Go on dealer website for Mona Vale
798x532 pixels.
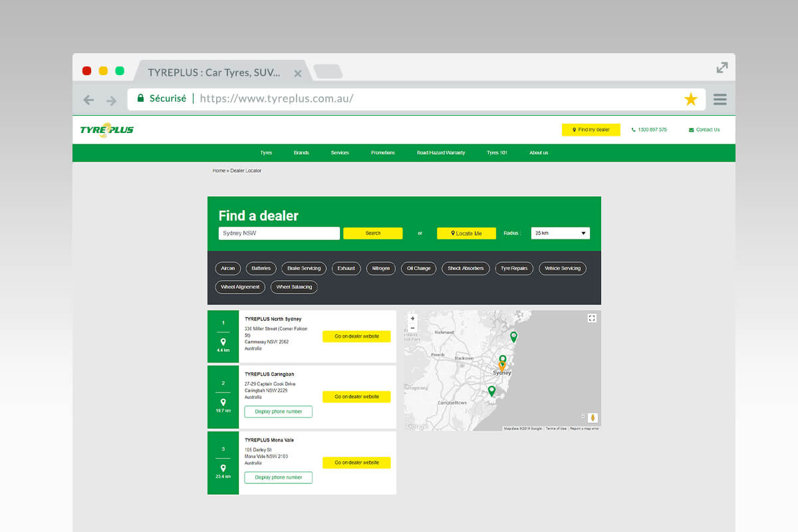click(x=356, y=463)
